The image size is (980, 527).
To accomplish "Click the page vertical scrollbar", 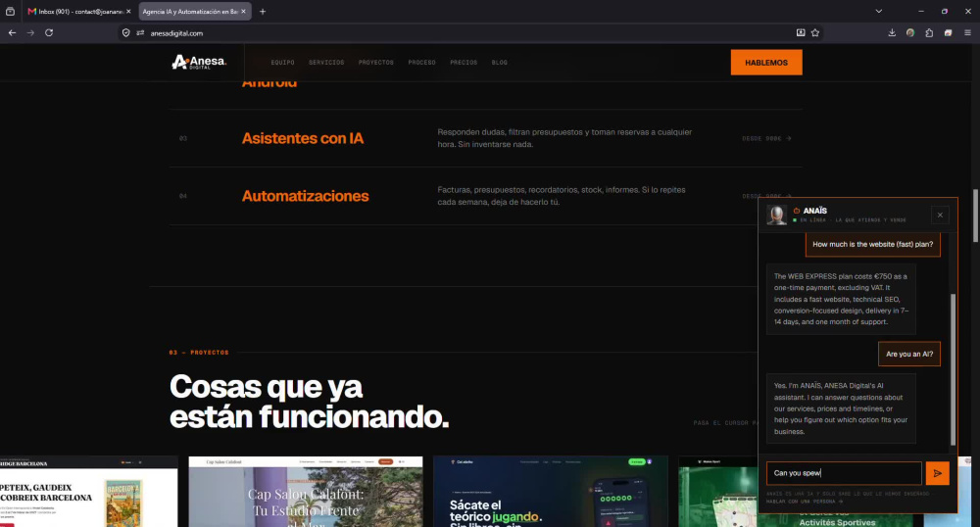I will [x=975, y=216].
